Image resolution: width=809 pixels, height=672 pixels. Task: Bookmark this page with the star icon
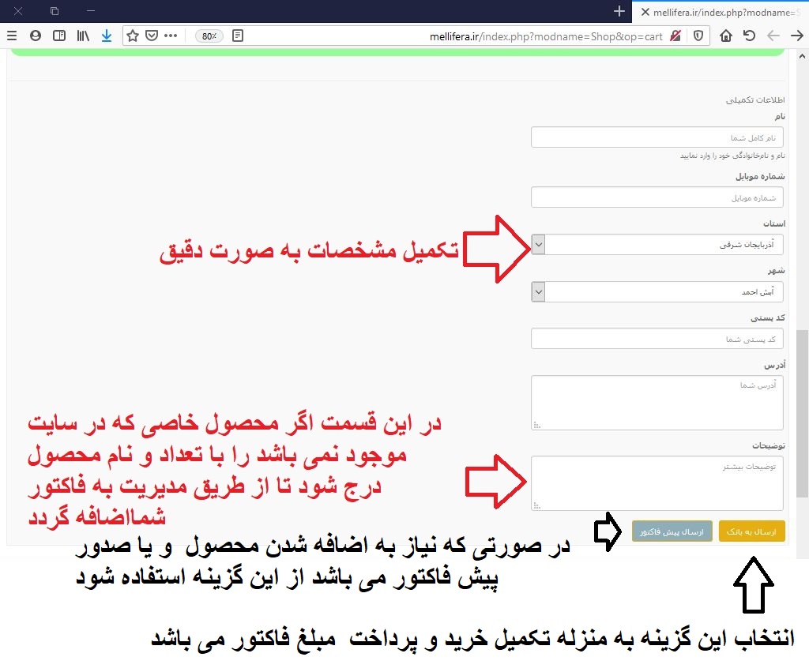click(133, 36)
